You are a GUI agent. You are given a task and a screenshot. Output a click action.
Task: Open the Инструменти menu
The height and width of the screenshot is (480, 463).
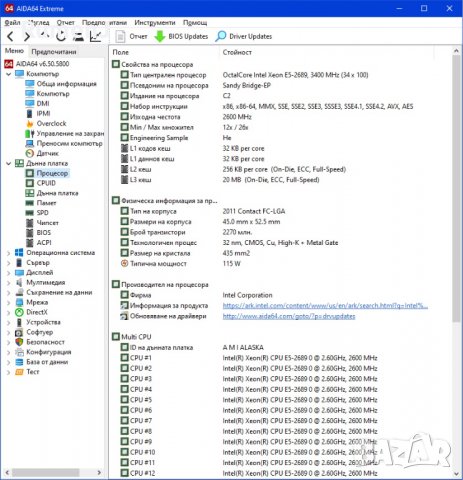155,22
